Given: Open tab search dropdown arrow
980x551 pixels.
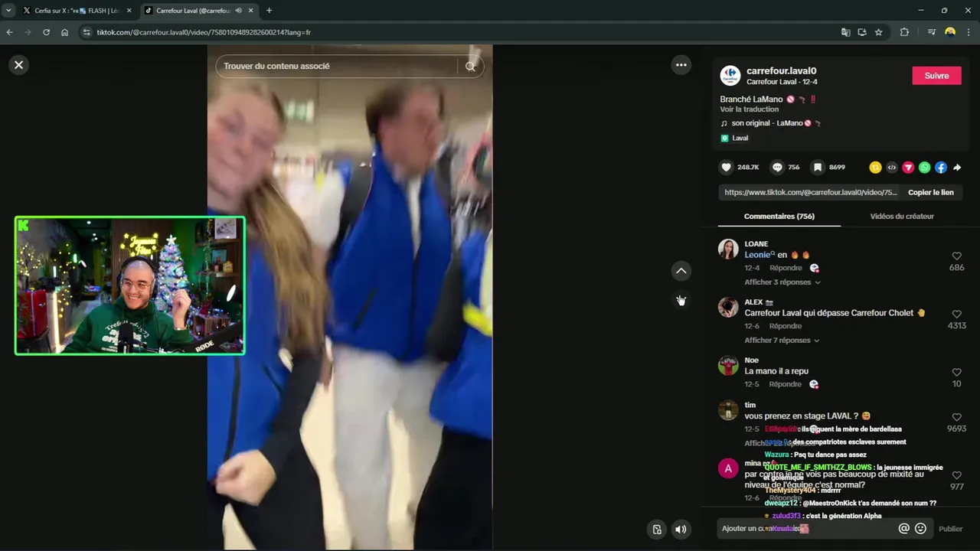Looking at the screenshot, I should (x=8, y=11).
